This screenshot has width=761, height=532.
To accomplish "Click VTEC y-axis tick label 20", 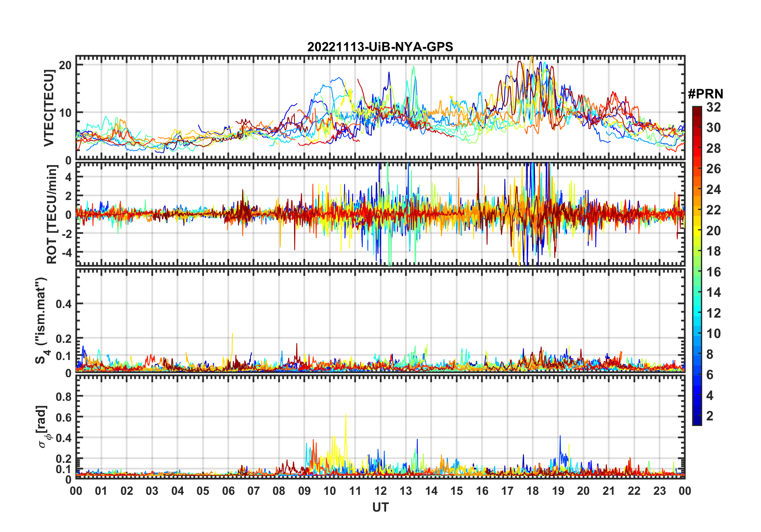I will 65,65.
